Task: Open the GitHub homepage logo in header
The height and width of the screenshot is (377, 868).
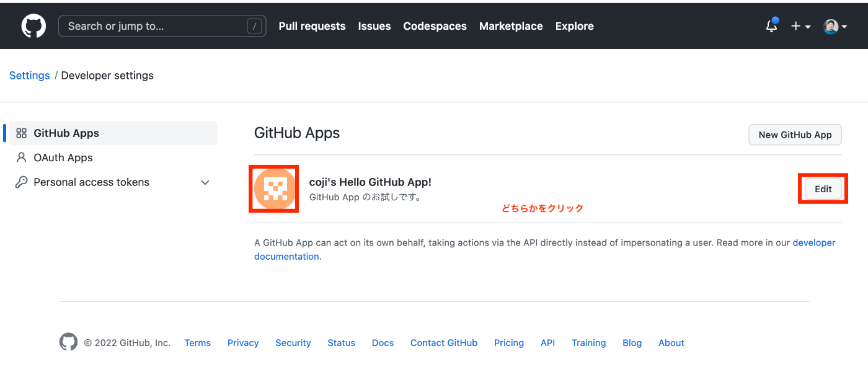Action: [x=33, y=26]
